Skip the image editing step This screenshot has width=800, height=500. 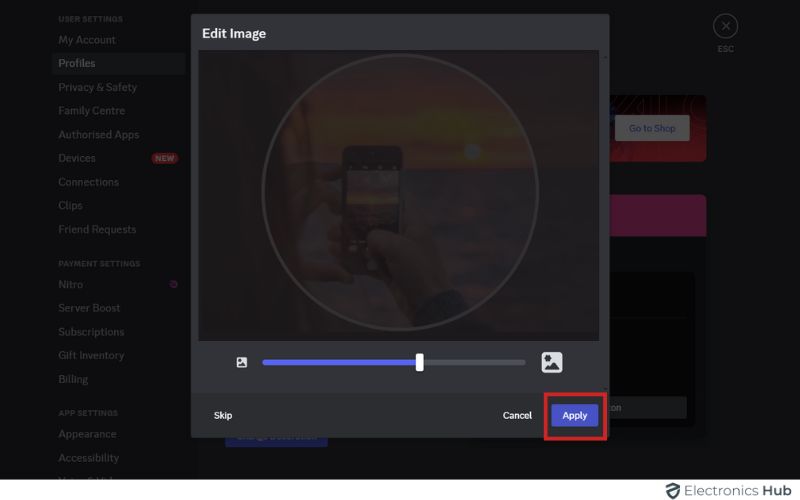click(x=223, y=415)
